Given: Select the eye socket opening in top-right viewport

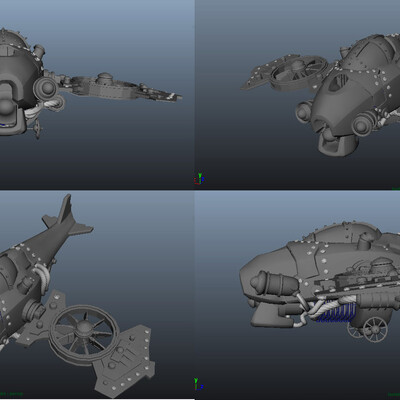Looking at the screenshot, I should [x=338, y=83].
